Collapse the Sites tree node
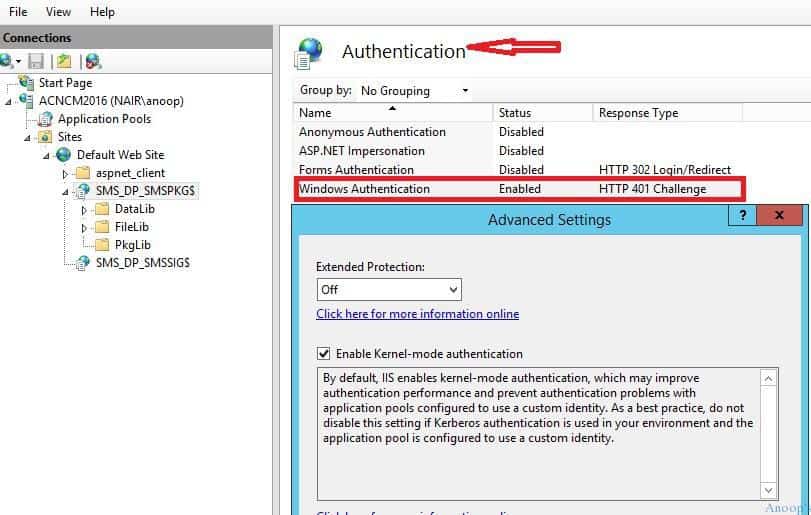The image size is (811, 515). pyautogui.click(x=28, y=137)
